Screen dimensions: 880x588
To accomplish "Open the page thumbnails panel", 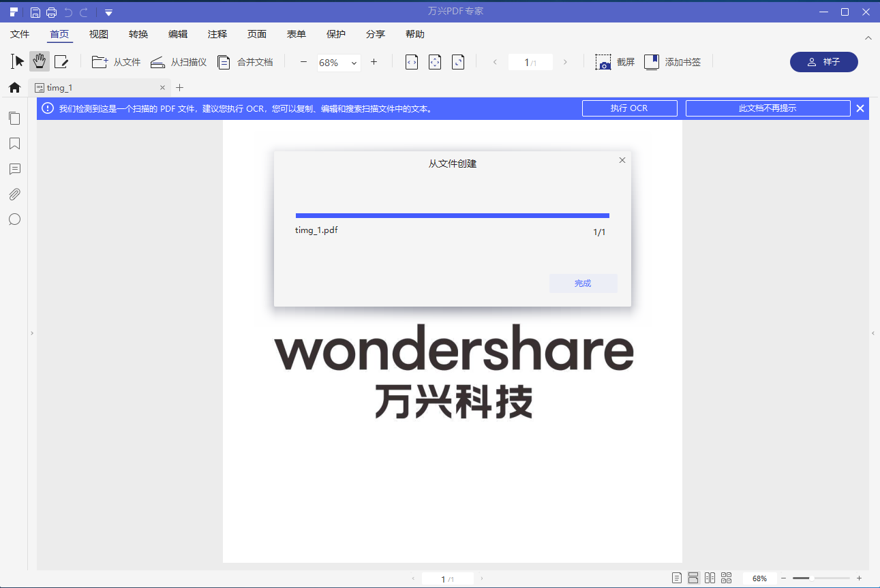I will click(x=14, y=119).
